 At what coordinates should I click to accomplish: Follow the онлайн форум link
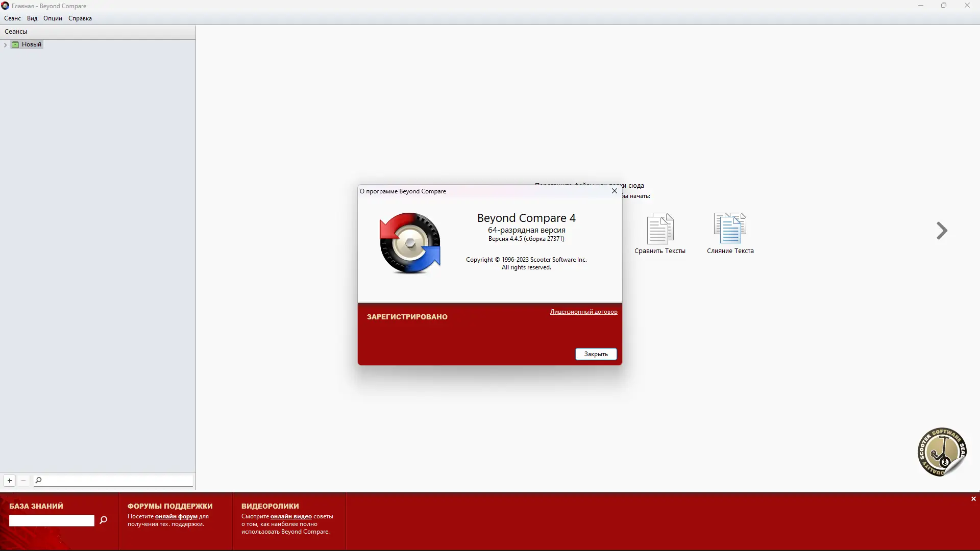[x=176, y=516]
